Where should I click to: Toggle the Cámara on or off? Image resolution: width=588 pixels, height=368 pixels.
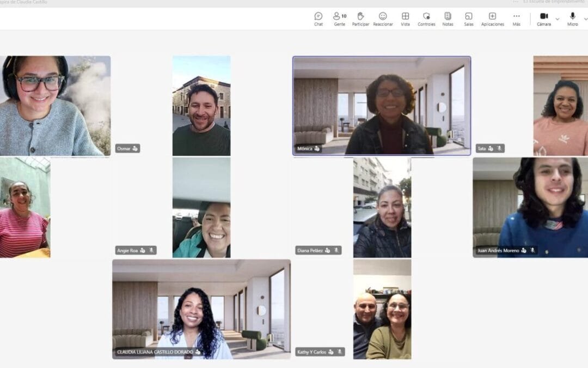[543, 19]
